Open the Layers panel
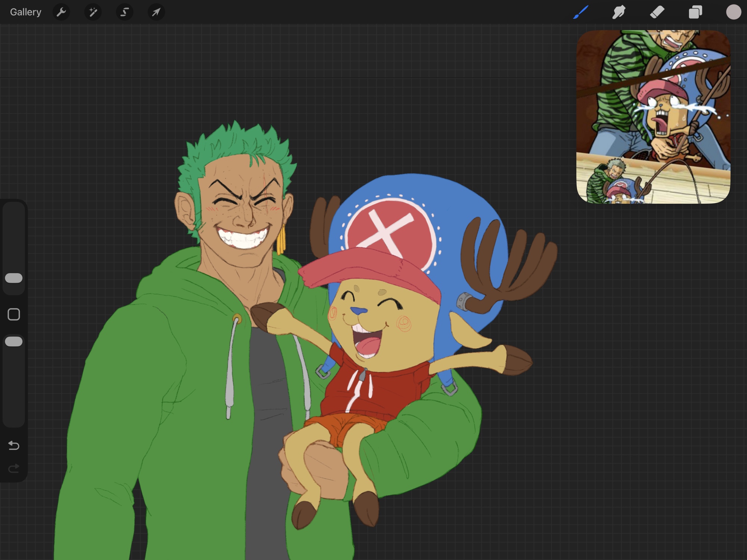Screen dimensions: 747x560 click(695, 12)
